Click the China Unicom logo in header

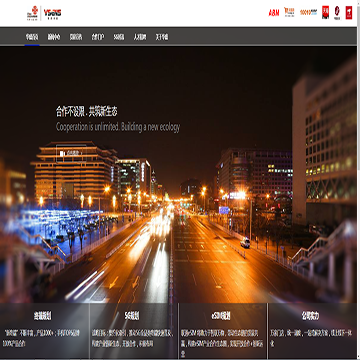tap(32, 13)
